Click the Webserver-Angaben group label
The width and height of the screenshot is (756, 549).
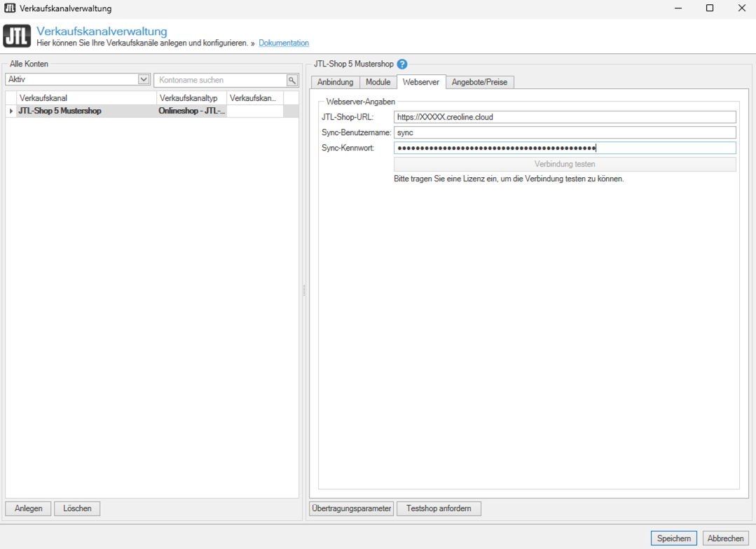coord(361,102)
